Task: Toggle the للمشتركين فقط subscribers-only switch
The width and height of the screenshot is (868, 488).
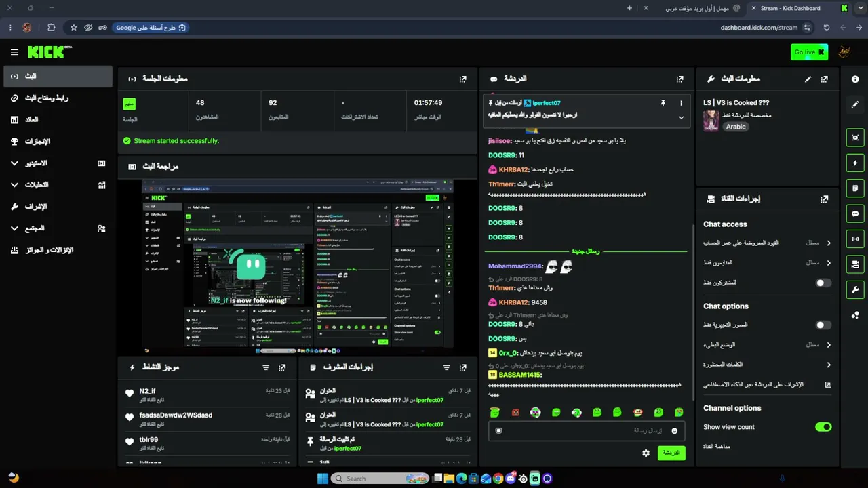Action: (x=823, y=283)
